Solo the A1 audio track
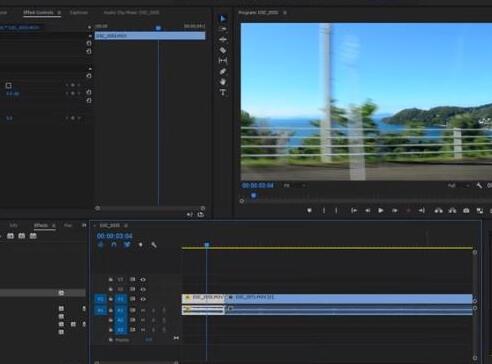 (153, 310)
